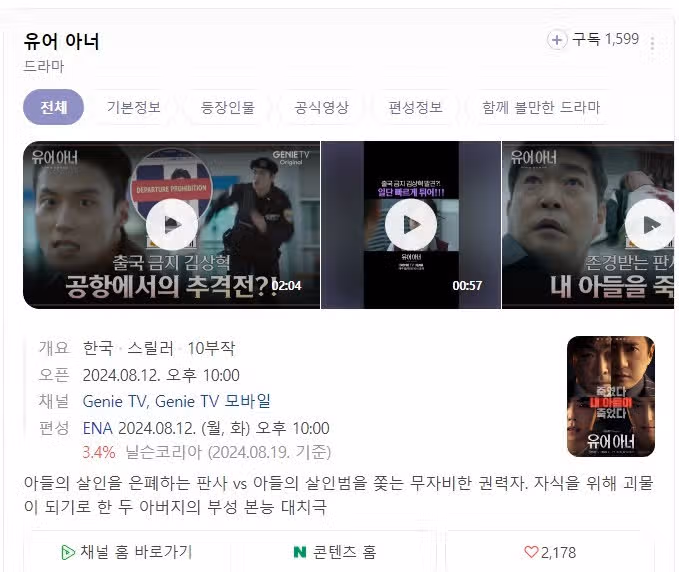Play the 00:57 vertical short video

pyautogui.click(x=411, y=224)
